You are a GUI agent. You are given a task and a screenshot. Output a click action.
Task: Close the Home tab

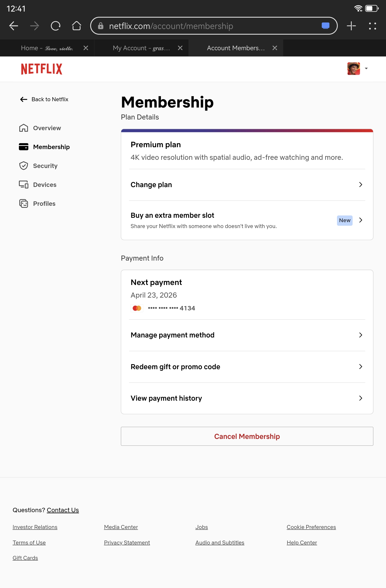pyautogui.click(x=86, y=48)
